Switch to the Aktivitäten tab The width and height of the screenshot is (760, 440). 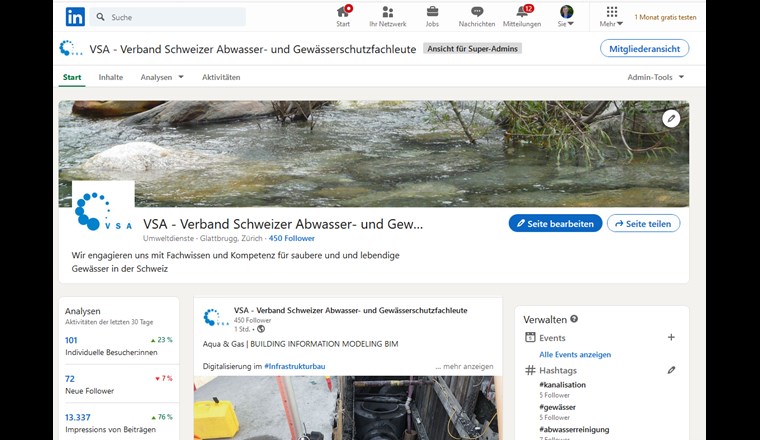221,77
